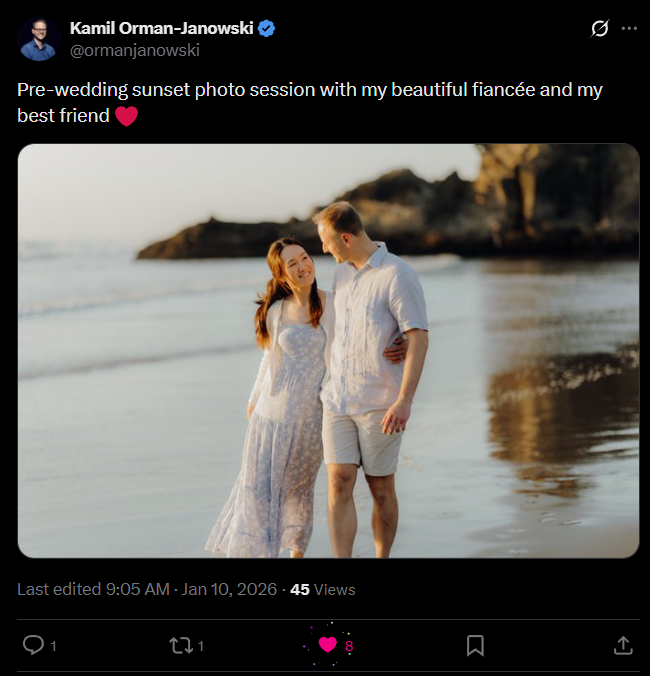Click the Grok explain-post icon
The height and width of the screenshot is (676, 650).
[599, 29]
